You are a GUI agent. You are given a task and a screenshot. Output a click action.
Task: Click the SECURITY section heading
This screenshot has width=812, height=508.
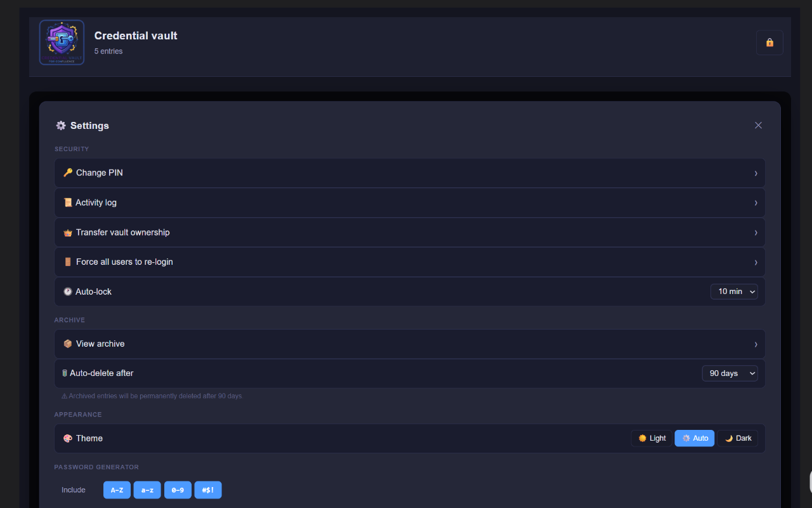[72, 149]
